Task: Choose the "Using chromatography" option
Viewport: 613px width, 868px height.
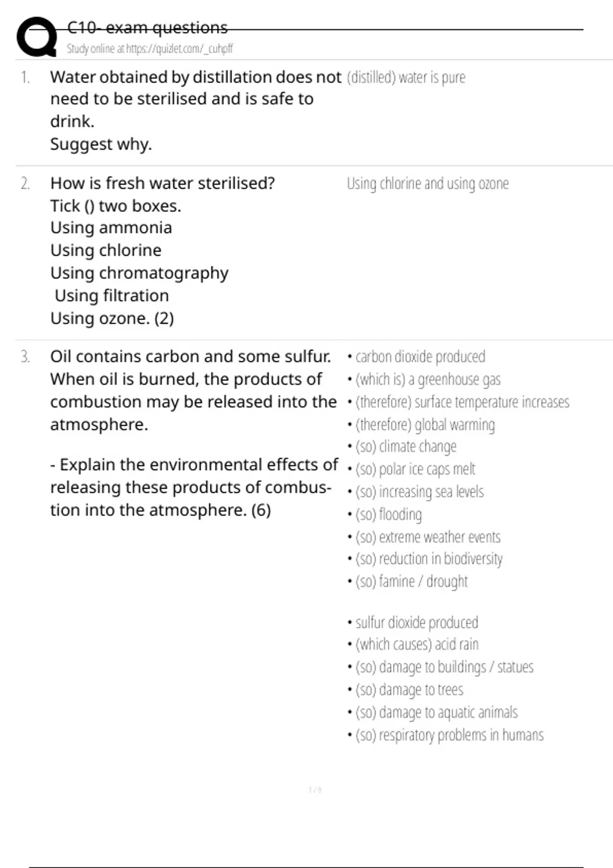Action: click(x=139, y=273)
